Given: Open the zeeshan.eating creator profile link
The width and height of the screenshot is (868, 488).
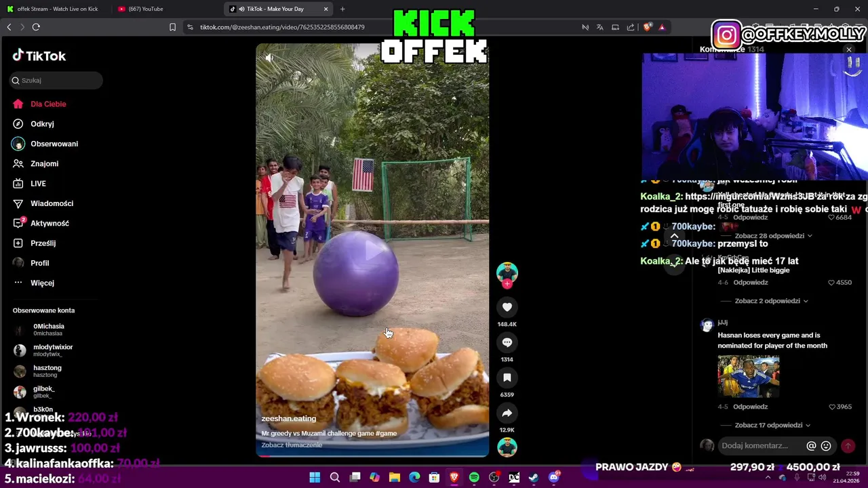Looking at the screenshot, I should (x=289, y=419).
